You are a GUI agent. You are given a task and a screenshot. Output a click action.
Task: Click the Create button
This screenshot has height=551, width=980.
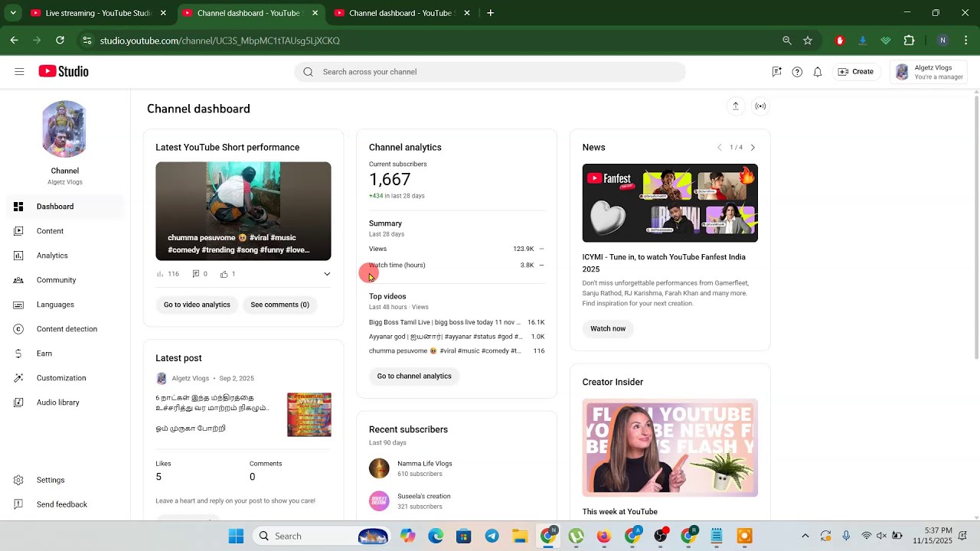856,72
